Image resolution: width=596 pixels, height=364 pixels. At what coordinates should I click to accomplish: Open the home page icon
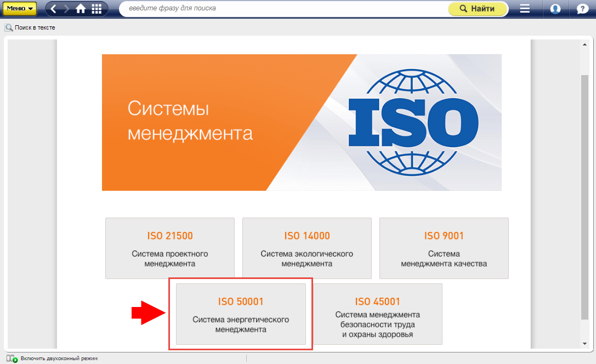81,9
